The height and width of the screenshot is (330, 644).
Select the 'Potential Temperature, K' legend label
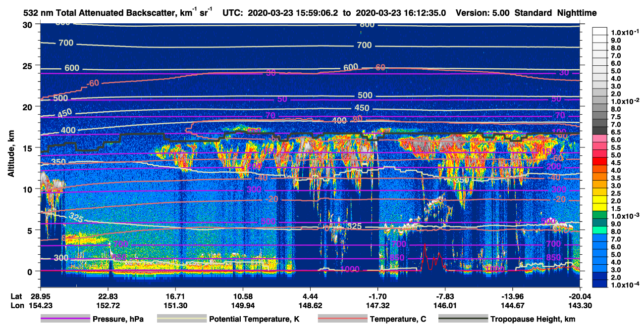253,319
